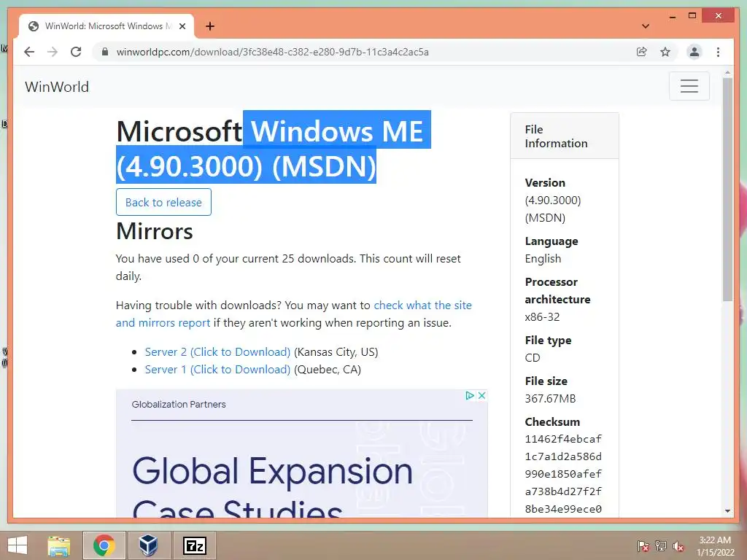Screen dimensions: 747x560
Task: Click the page vertical scrollbar thumb
Action: pos(727,190)
